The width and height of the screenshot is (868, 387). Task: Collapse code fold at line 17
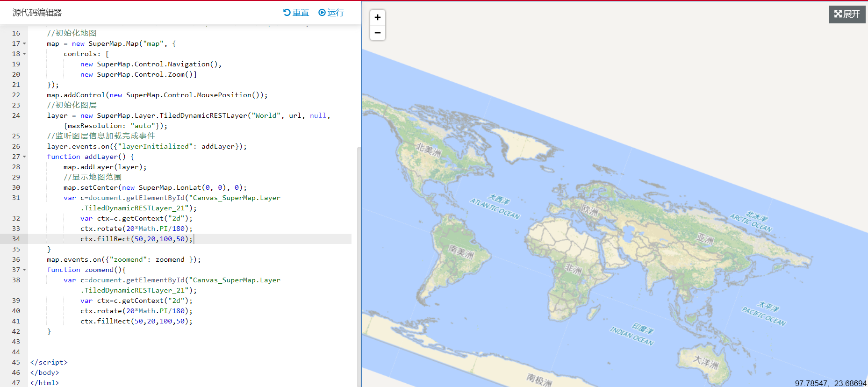24,43
